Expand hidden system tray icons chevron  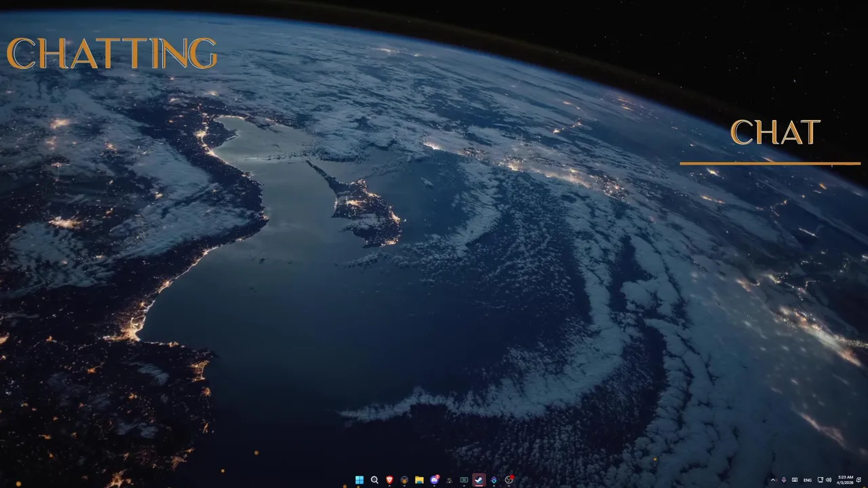pos(773,480)
